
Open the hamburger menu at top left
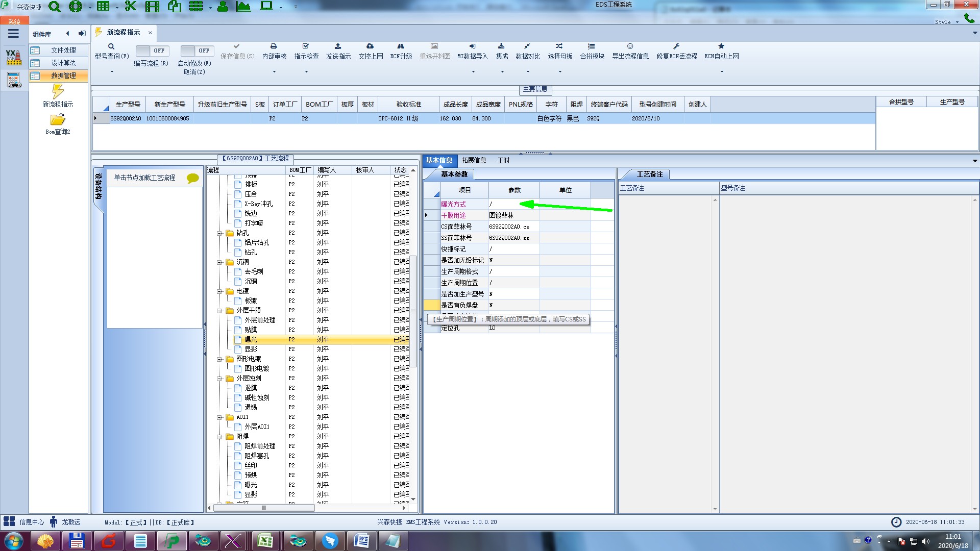[x=13, y=34]
